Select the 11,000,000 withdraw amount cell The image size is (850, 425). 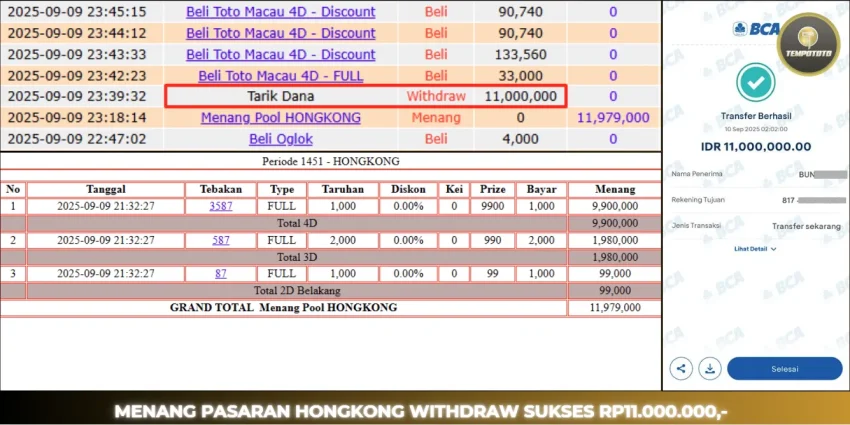click(x=520, y=96)
